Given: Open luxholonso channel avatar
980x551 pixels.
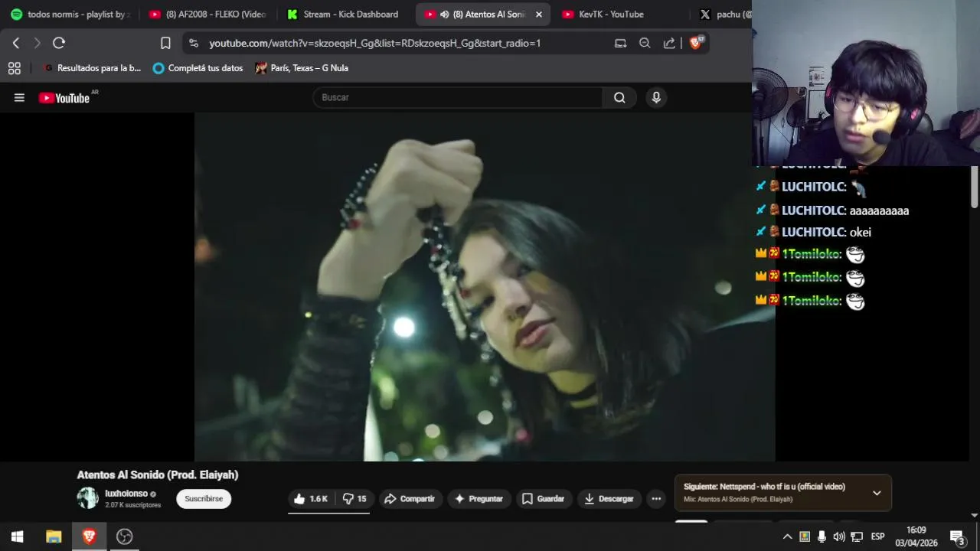Looking at the screenshot, I should [88, 498].
